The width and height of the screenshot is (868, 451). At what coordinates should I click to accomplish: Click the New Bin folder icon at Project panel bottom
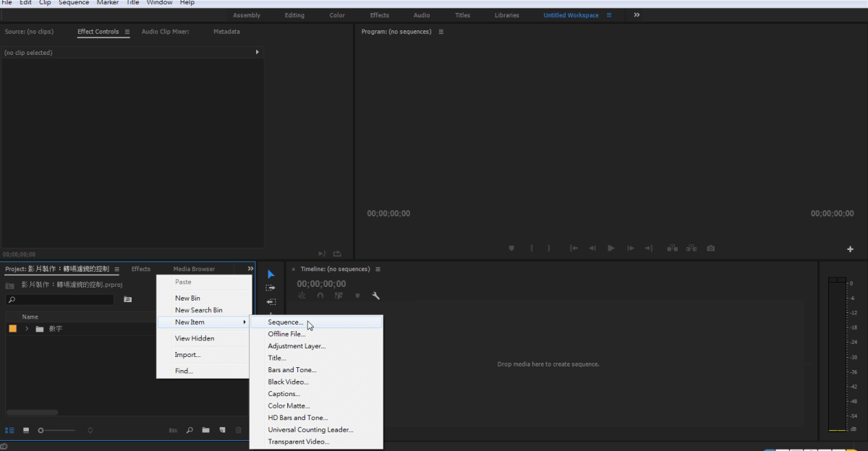pyautogui.click(x=206, y=430)
